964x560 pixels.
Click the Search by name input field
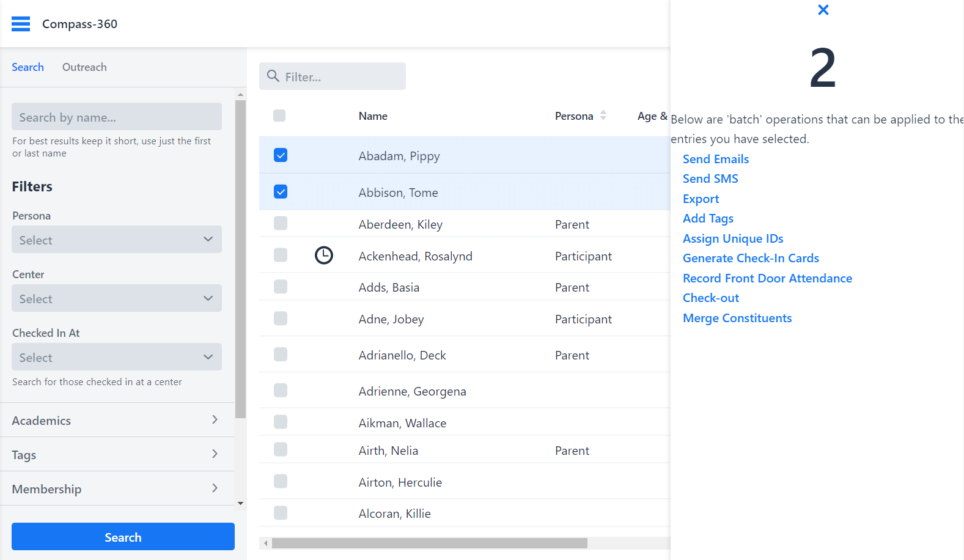pos(116,117)
